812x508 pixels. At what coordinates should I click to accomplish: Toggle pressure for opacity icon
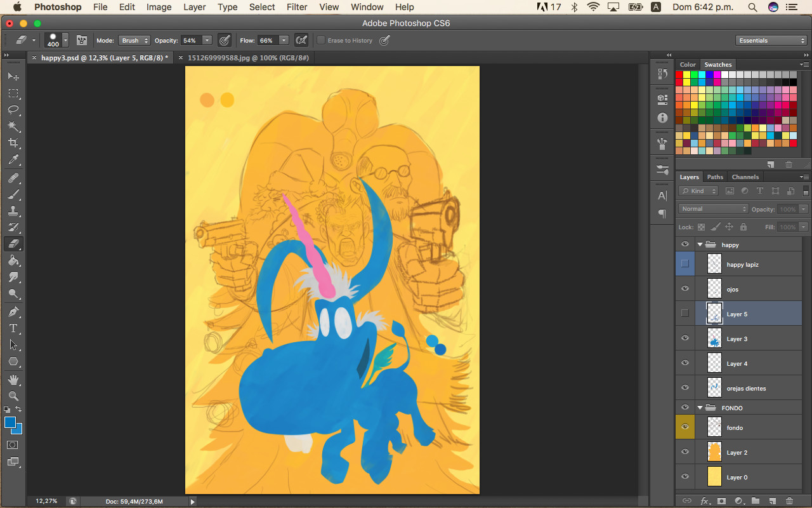tap(225, 40)
